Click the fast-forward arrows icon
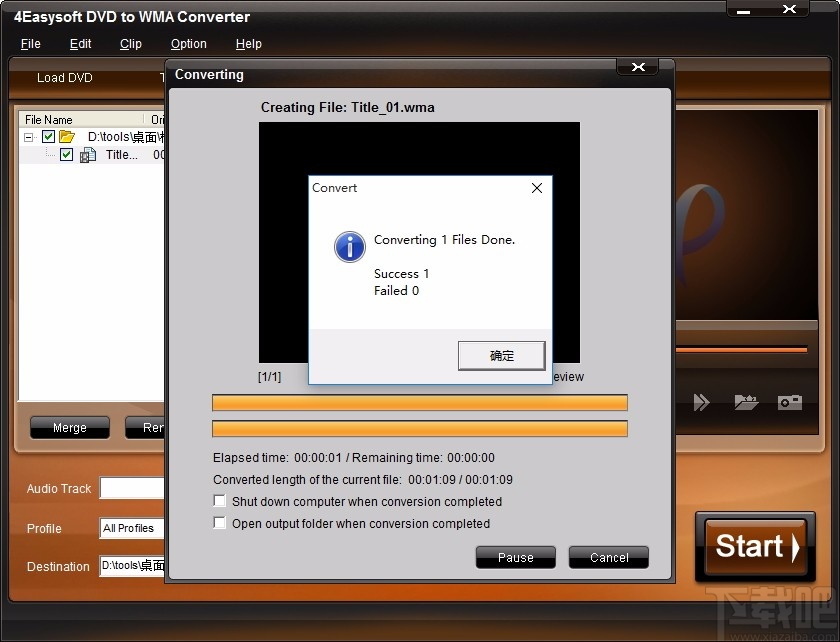The height and width of the screenshot is (642, 840). (702, 402)
